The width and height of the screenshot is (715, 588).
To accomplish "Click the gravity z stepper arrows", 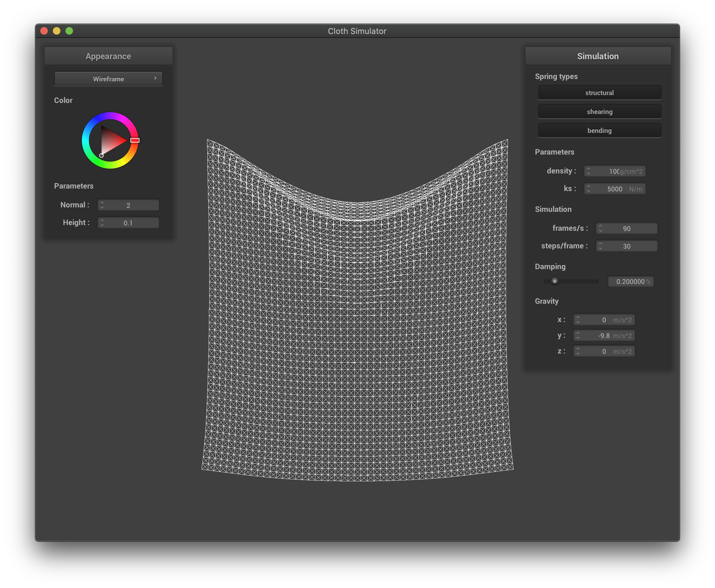I will click(577, 351).
